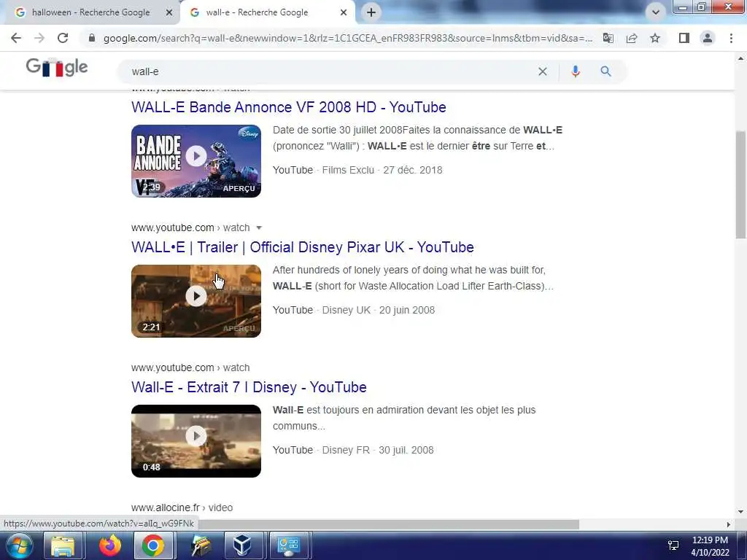Click the vertical scrollbar thumb
This screenshot has width=747, height=560.
(740, 184)
